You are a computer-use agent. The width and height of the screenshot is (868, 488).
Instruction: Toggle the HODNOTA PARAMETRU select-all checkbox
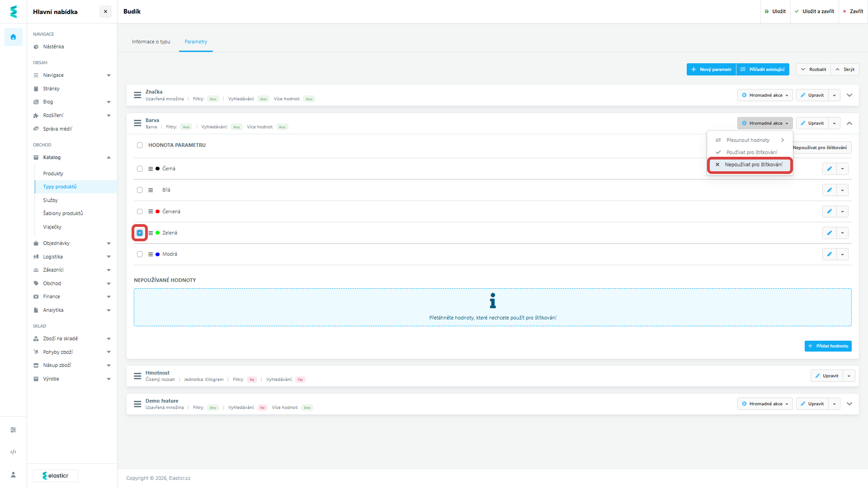click(x=140, y=145)
